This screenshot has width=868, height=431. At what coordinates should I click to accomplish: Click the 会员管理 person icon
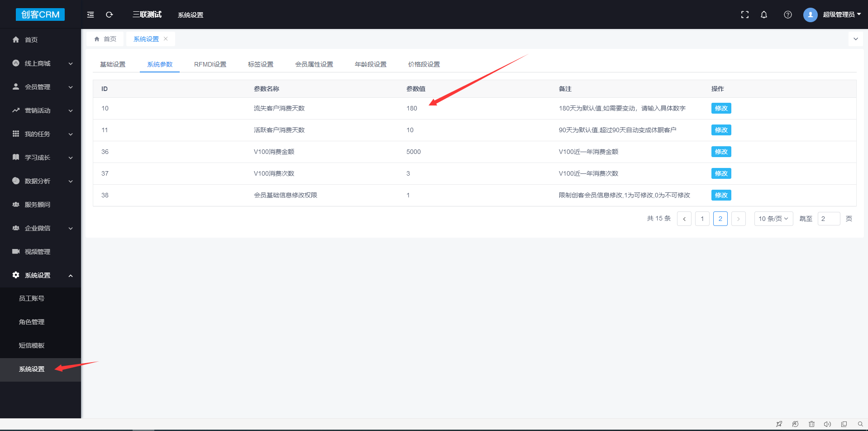click(x=16, y=86)
